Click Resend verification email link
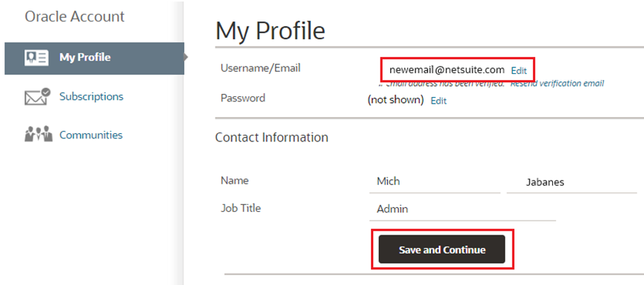Viewport: 644px width, 285px height. coord(557,84)
